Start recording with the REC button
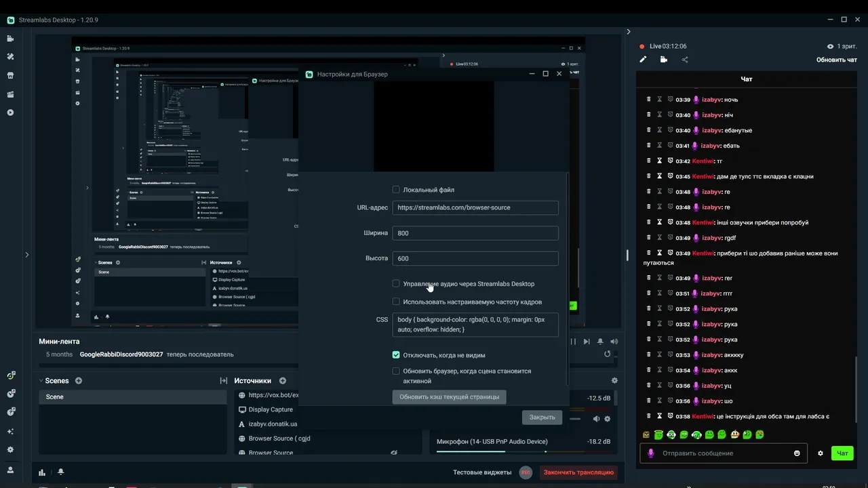868x488 pixels. pyautogui.click(x=525, y=472)
